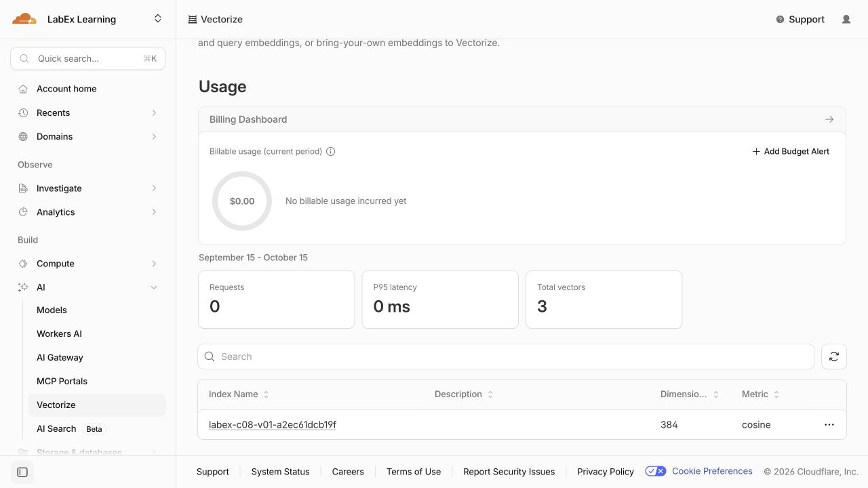Expand the Analytics chevron
The height and width of the screenshot is (488, 868).
click(x=154, y=212)
